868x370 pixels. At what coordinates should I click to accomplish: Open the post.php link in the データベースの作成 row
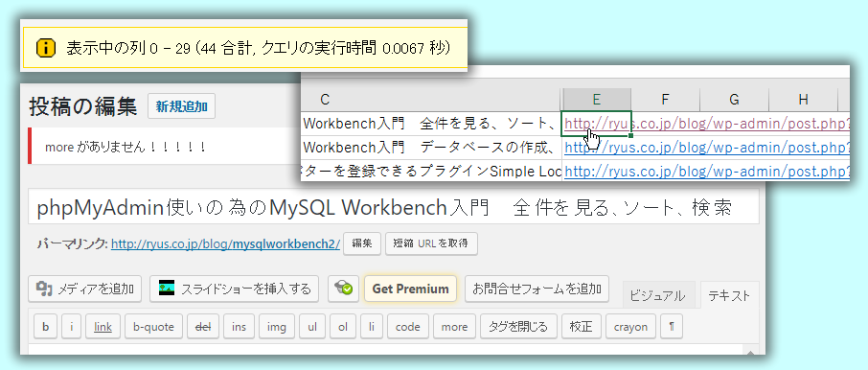707,148
